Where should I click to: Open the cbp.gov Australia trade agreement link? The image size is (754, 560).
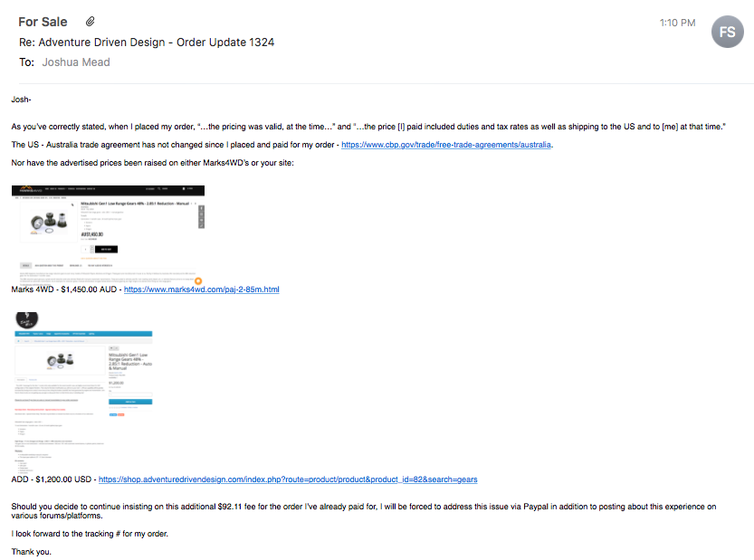coord(446,145)
